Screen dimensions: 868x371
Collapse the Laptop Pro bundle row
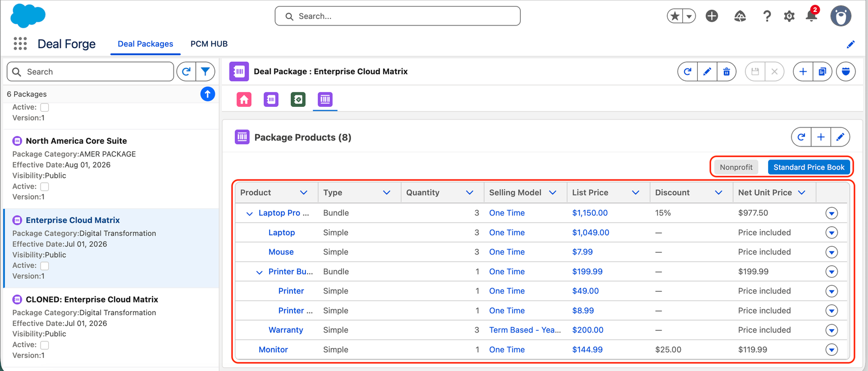[x=250, y=214]
